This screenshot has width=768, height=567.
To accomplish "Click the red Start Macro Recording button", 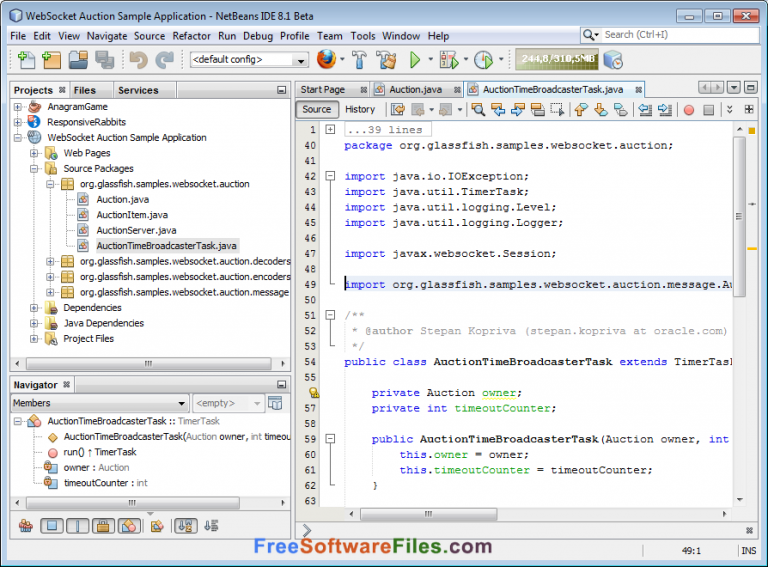I will 689,110.
